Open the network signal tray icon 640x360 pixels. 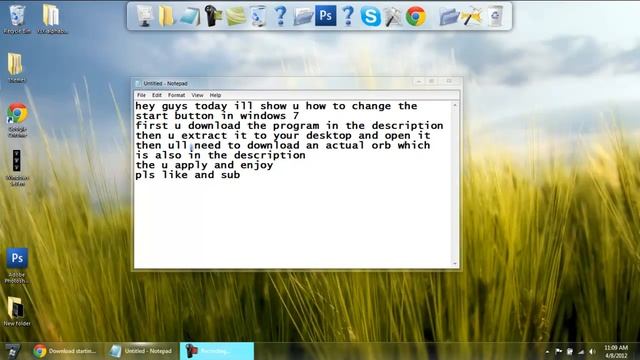[x=581, y=351]
